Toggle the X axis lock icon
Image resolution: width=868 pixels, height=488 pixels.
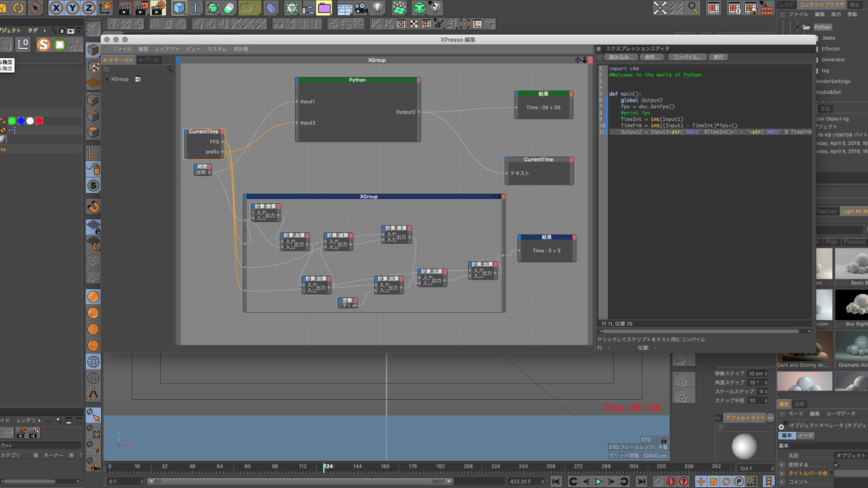[56, 8]
